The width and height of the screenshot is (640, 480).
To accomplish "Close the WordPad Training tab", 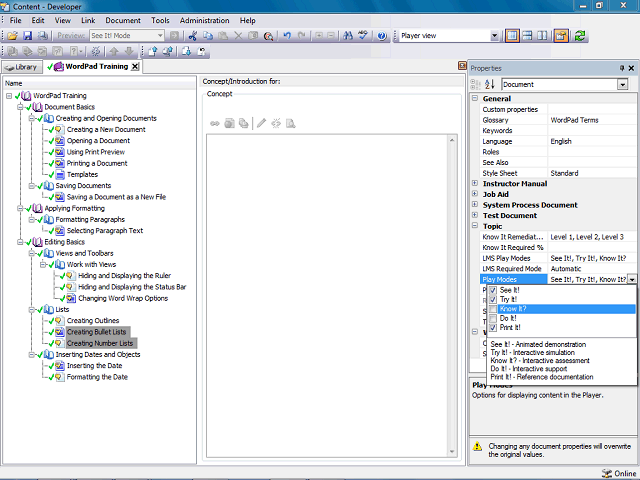I will [x=135, y=67].
